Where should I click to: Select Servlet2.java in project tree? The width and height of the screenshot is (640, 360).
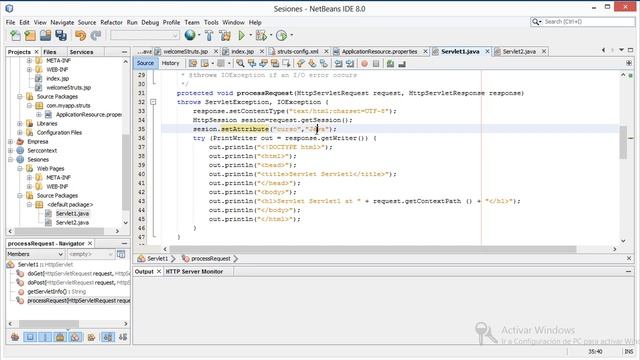[72, 222]
